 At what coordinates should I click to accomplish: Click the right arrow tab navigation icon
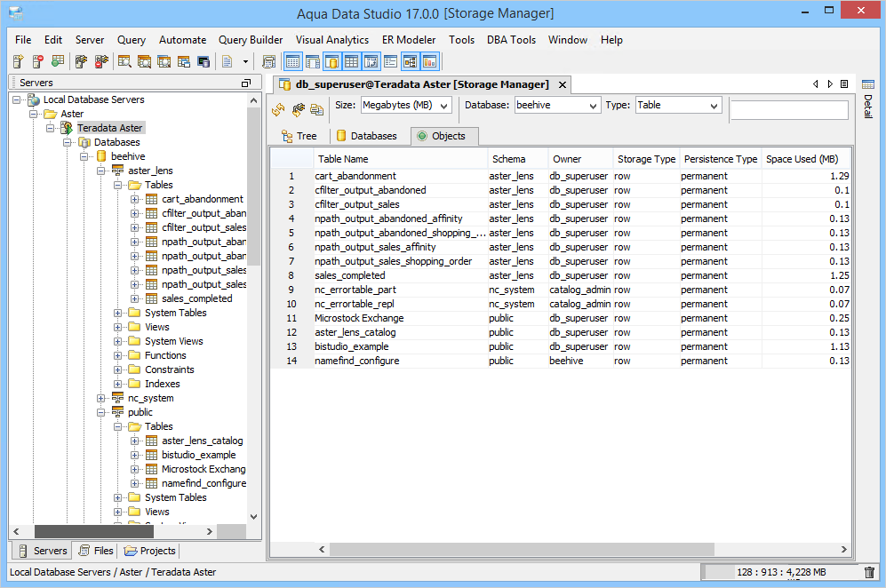point(830,84)
